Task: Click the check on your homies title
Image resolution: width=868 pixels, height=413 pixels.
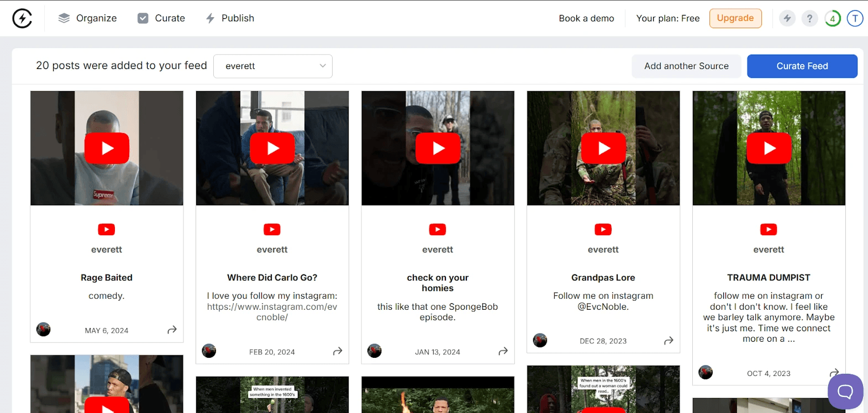Action: click(x=438, y=283)
